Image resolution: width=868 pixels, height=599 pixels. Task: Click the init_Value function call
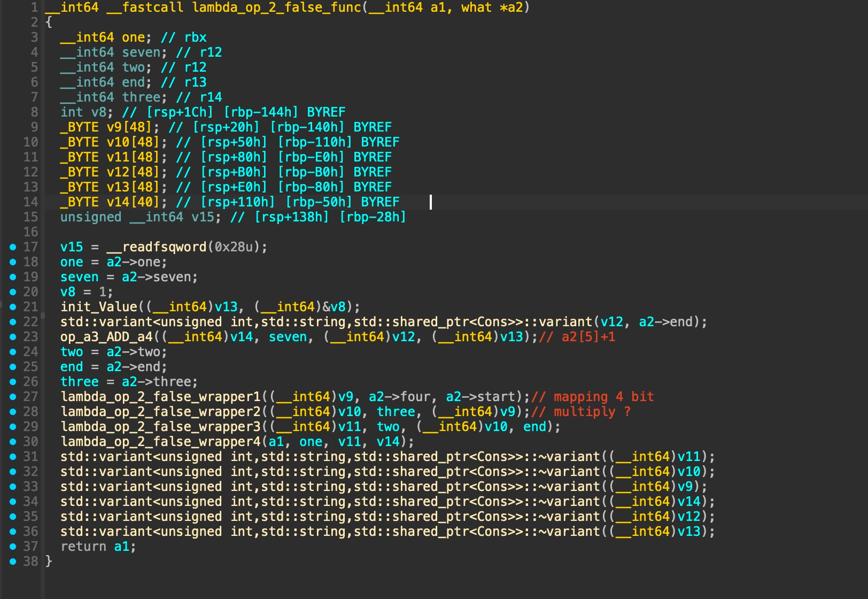coord(98,307)
